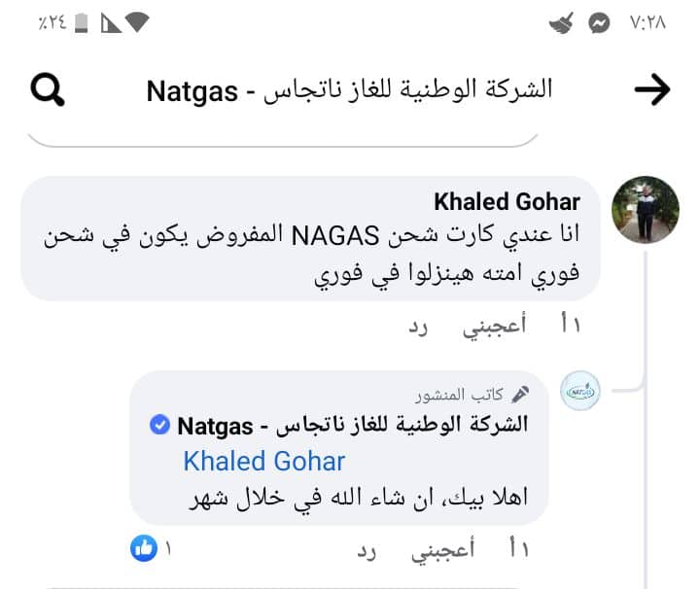This screenshot has width=700, height=589.
Task: Toggle أعجبني on the Natgas reply
Action: coord(444,550)
